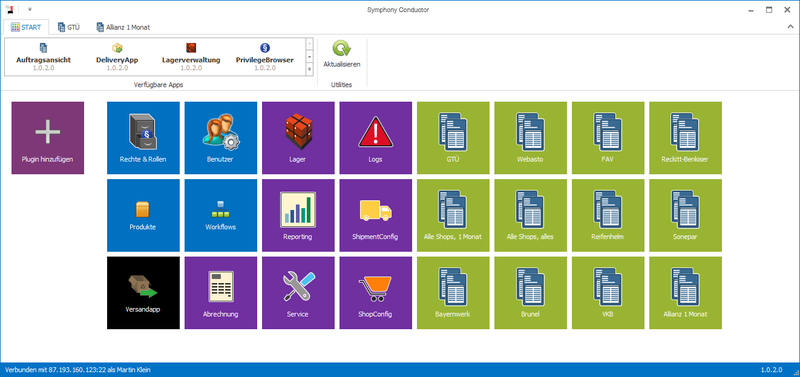
Task: Open the Service tools tile
Action: [298, 293]
